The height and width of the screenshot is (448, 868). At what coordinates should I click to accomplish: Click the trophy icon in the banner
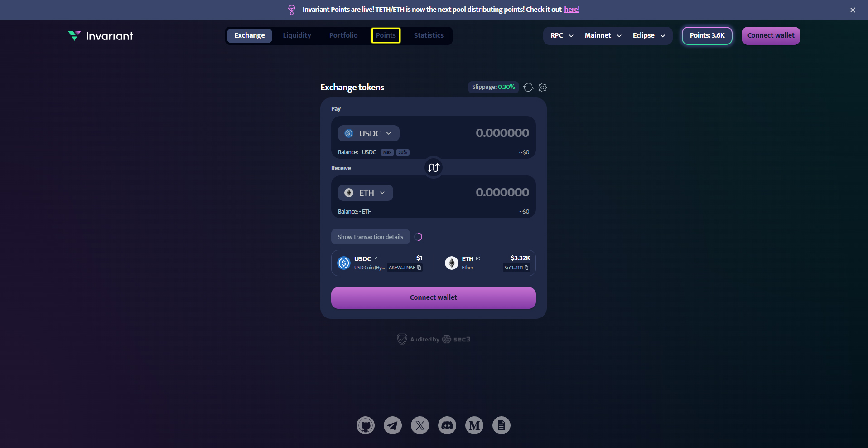click(x=292, y=10)
